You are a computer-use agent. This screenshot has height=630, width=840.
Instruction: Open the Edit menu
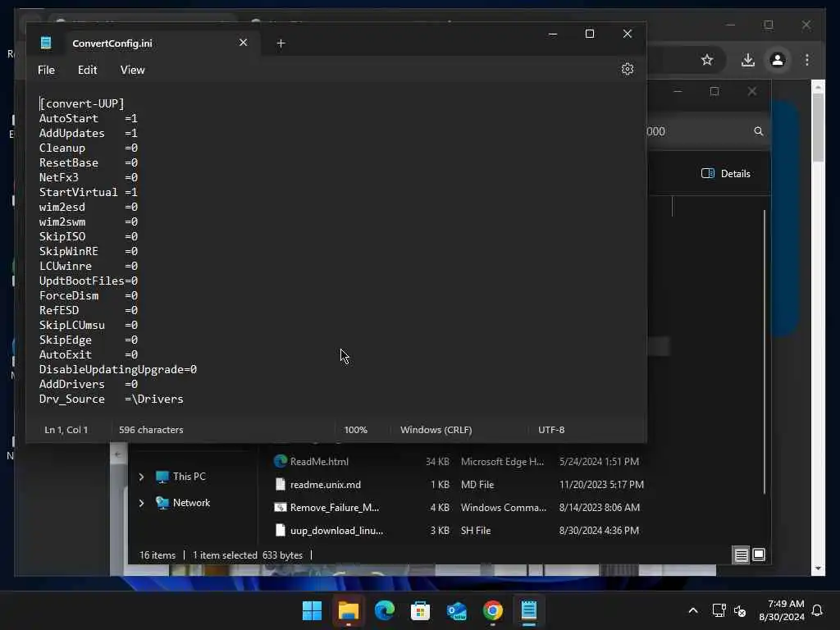87,71
